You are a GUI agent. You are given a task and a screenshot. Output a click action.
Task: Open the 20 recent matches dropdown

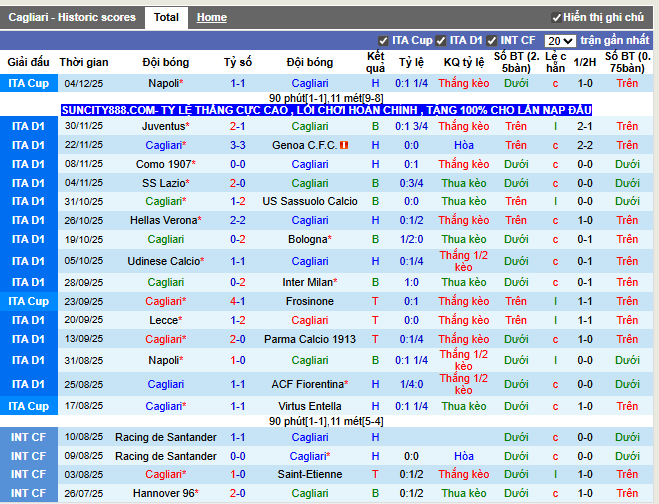[x=560, y=41]
